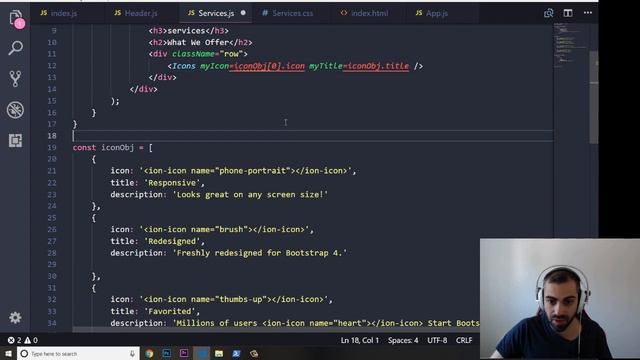The image size is (640, 360).
Task: Click the Ln 18, Col 1 status item
Action: point(360,340)
